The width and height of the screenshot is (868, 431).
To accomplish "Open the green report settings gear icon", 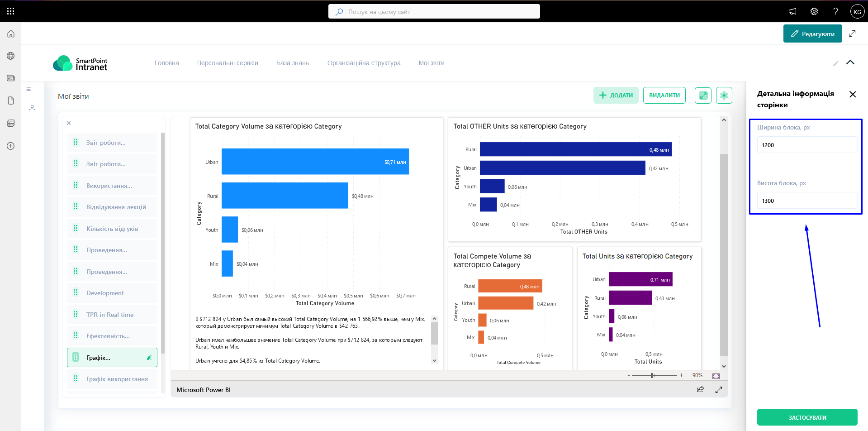I will tap(724, 96).
